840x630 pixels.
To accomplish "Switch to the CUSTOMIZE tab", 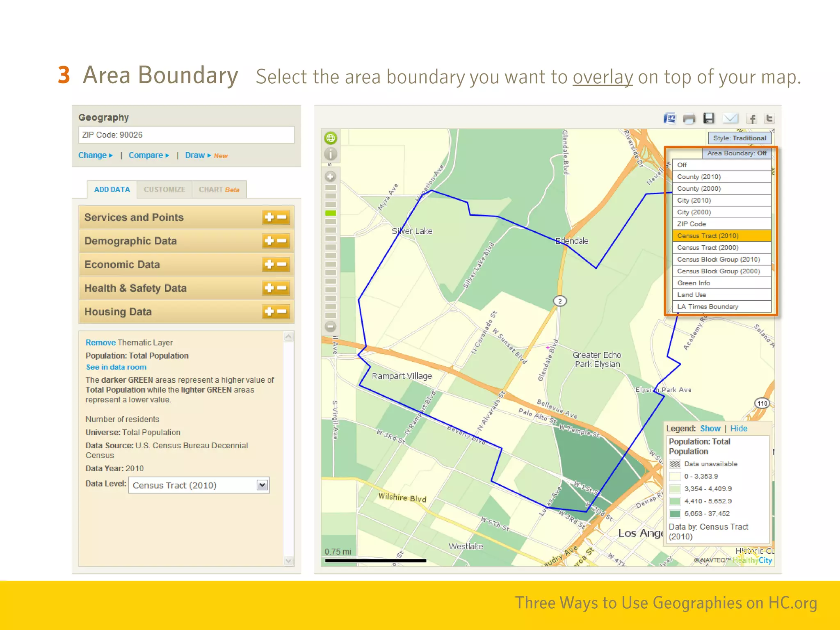I will [x=164, y=189].
